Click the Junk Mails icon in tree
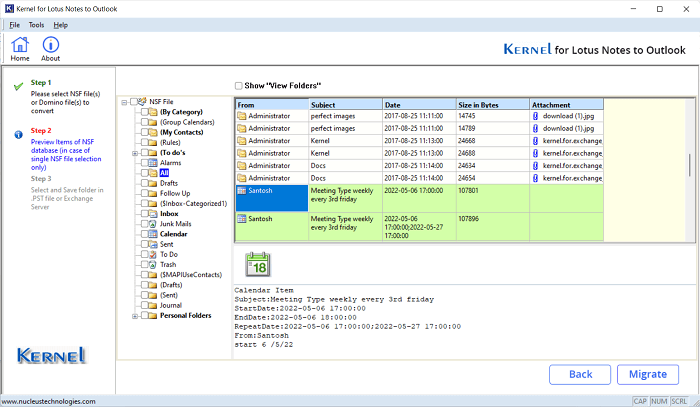Image resolution: width=700 pixels, height=407 pixels. click(x=153, y=224)
